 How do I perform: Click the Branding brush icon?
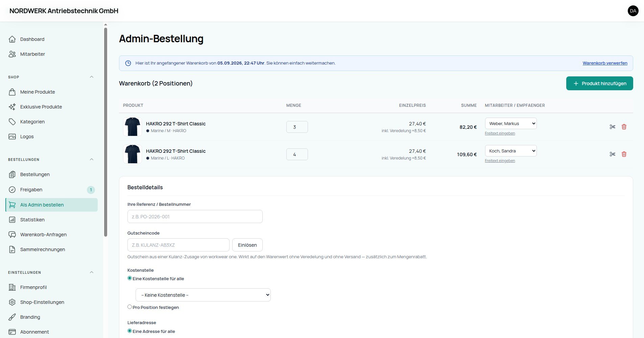point(12,317)
